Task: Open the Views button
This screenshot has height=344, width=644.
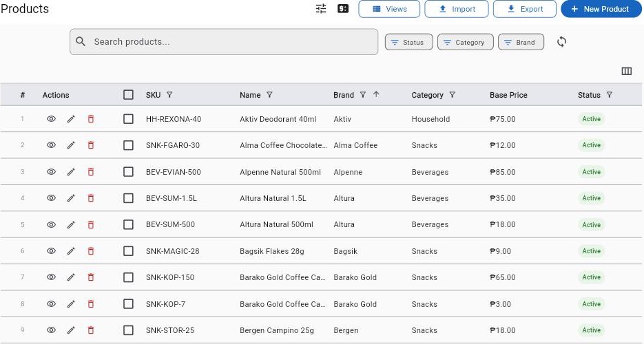Action: 389,9
